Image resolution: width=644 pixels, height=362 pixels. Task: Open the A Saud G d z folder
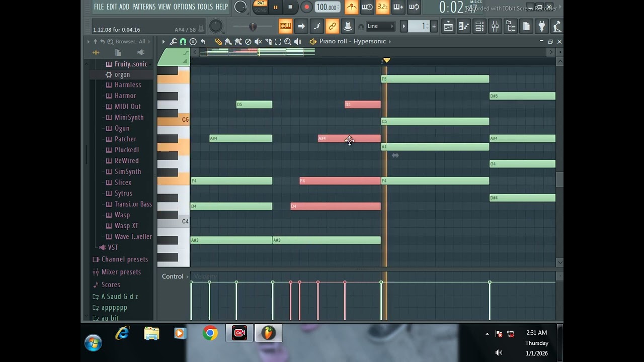[x=120, y=297]
